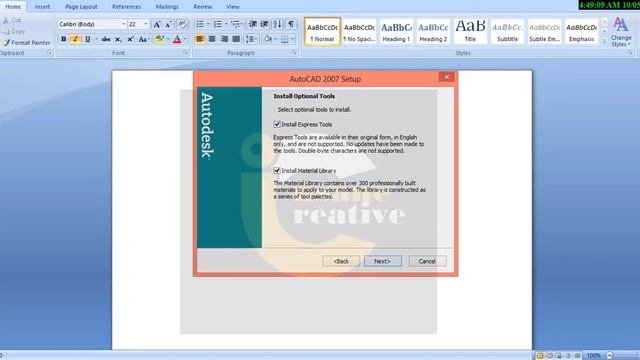Align text right
The height and width of the screenshot is (360, 640).
point(224,39)
